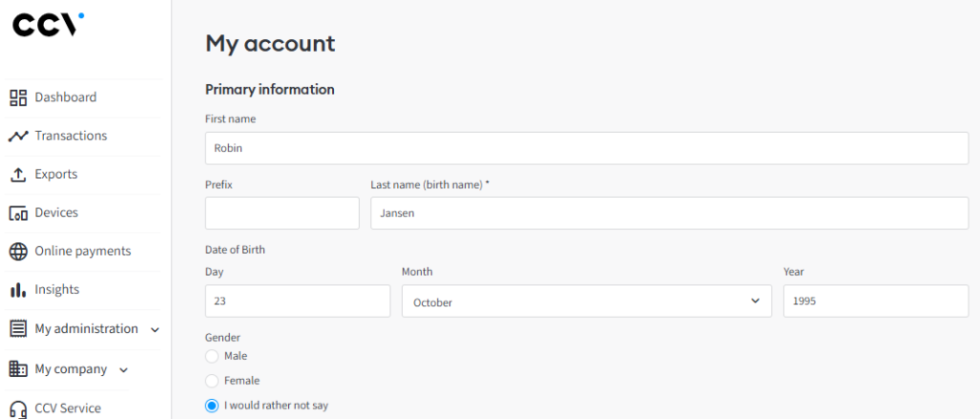Open the Insights menu item
The width and height of the screenshot is (980, 419).
tap(56, 289)
